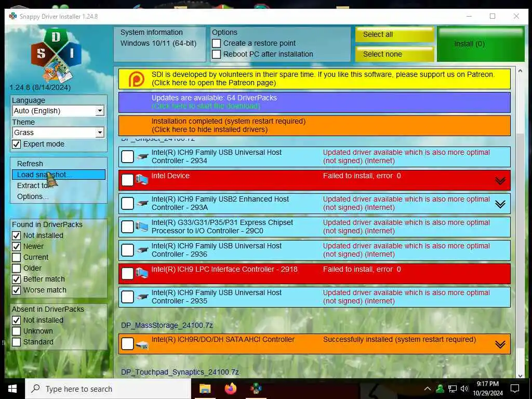
Task: Uncheck Not installed under Absent in DriverPacks
Action: pyautogui.click(x=16, y=320)
